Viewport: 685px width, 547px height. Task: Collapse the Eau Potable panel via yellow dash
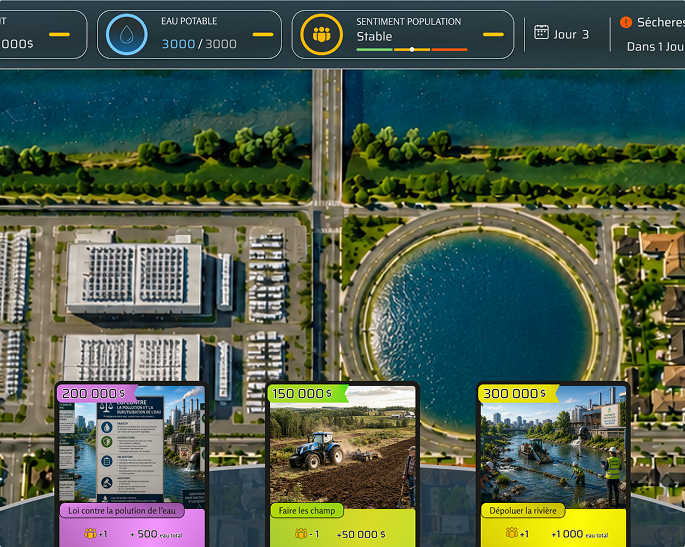click(263, 34)
